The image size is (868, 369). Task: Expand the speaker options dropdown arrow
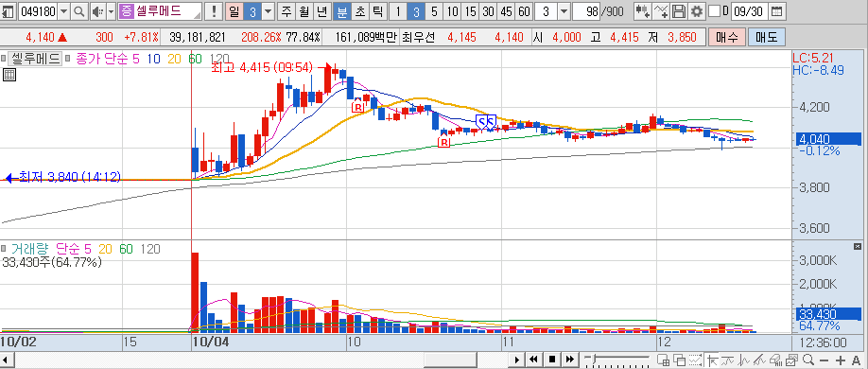pyautogui.click(x=111, y=10)
